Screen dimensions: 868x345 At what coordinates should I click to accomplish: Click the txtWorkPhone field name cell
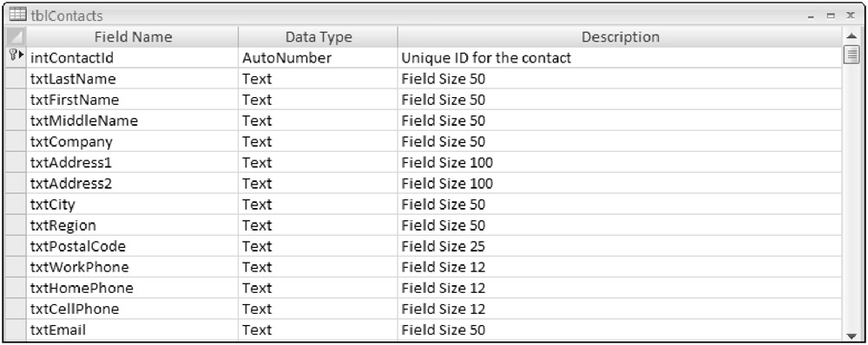pyautogui.click(x=132, y=267)
